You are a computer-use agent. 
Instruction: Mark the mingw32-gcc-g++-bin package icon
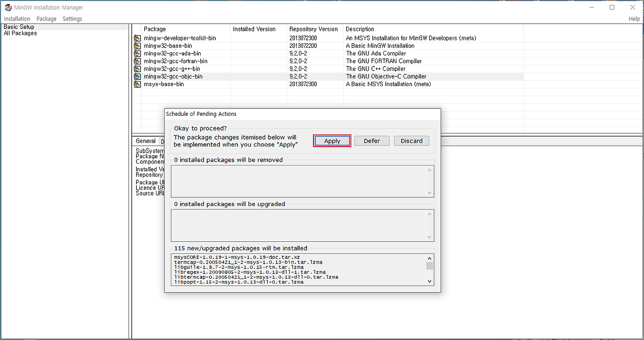click(x=137, y=69)
